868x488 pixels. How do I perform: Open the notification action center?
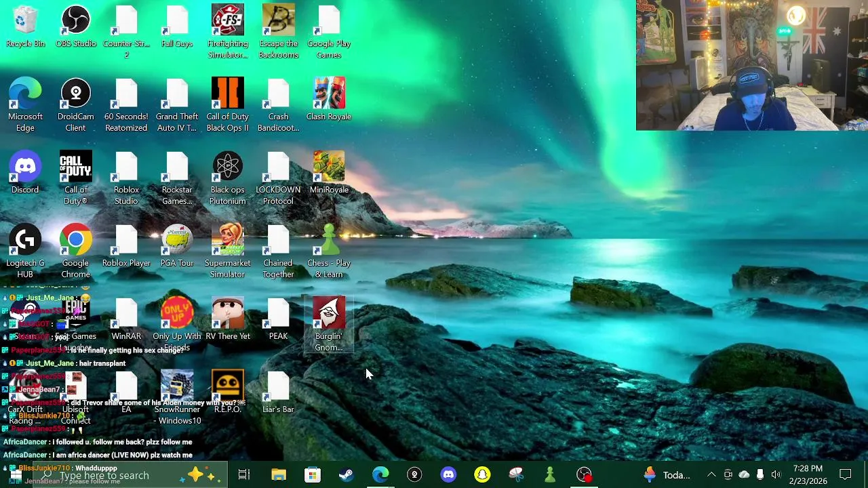846,475
